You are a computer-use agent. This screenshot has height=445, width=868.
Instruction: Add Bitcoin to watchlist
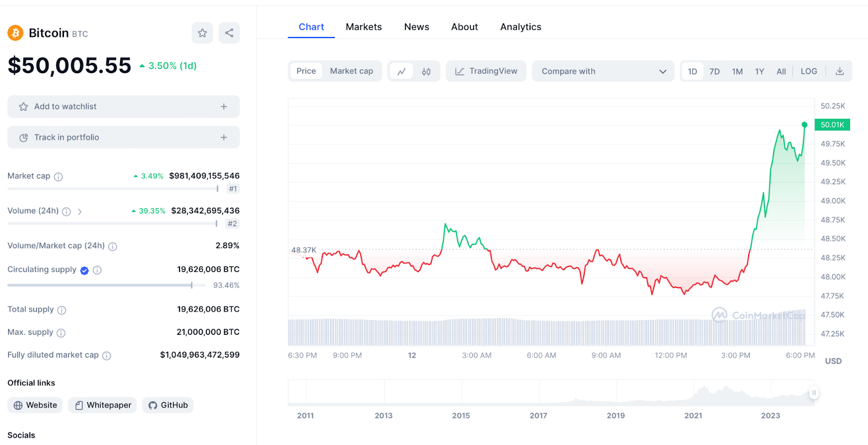point(124,107)
